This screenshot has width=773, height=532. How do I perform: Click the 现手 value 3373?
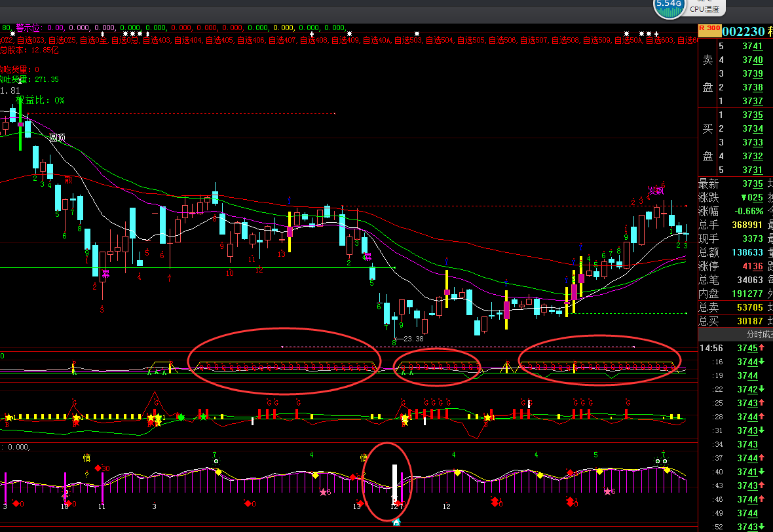point(753,238)
